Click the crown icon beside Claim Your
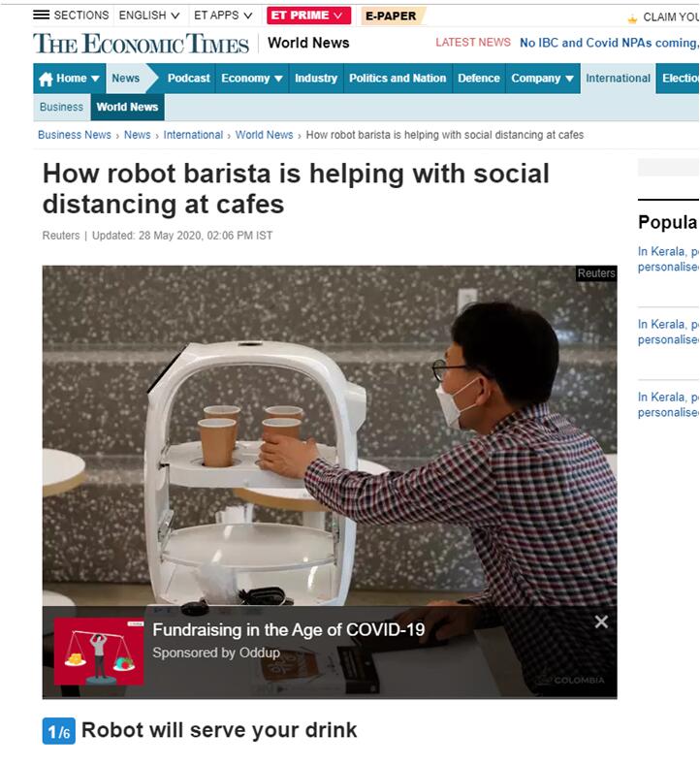700x765 pixels. (x=632, y=18)
